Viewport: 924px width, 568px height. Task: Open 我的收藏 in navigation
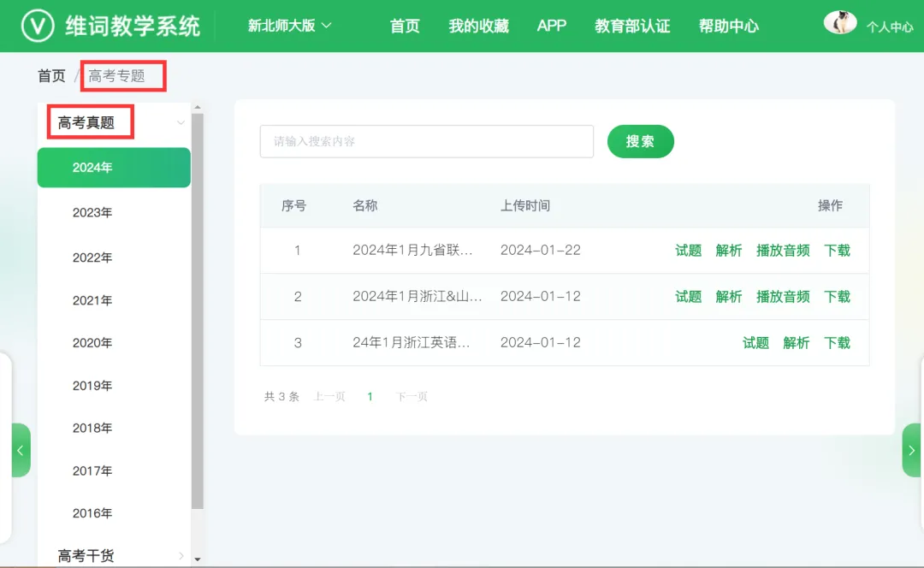(478, 26)
